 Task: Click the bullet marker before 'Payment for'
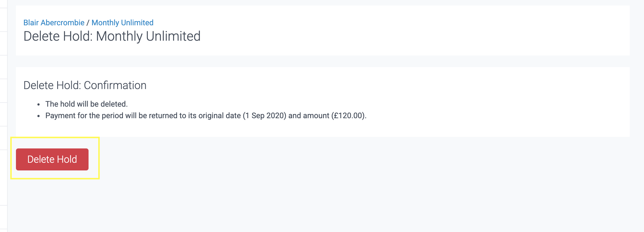coord(38,116)
